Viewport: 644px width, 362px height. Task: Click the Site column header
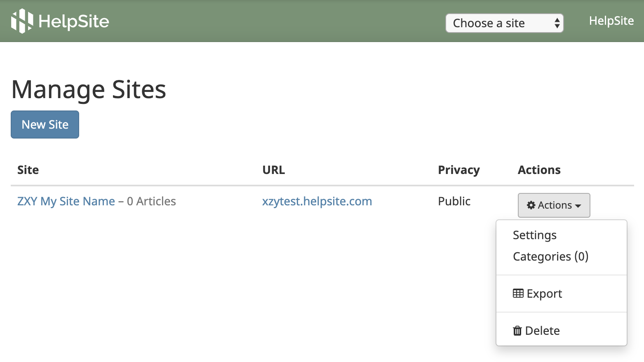(x=28, y=170)
